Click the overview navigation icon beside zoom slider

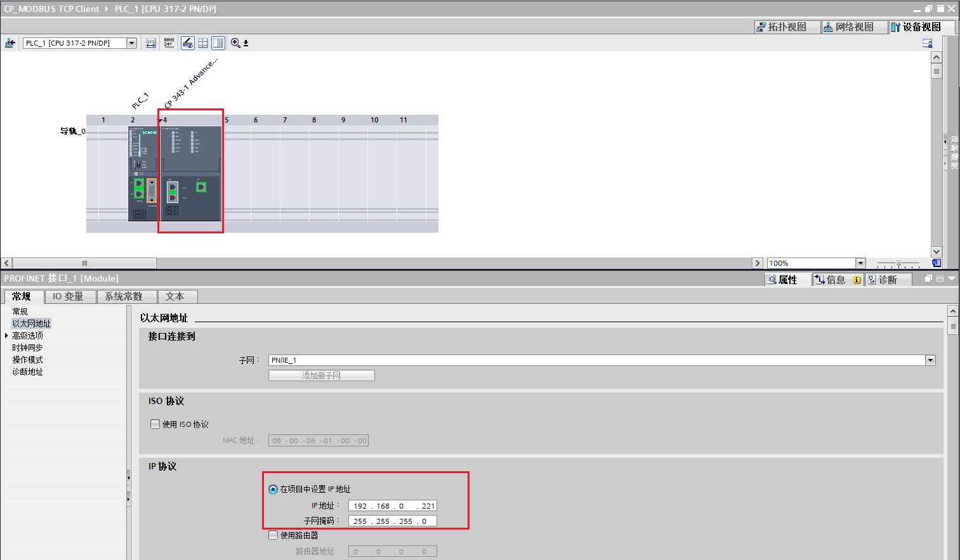click(937, 263)
